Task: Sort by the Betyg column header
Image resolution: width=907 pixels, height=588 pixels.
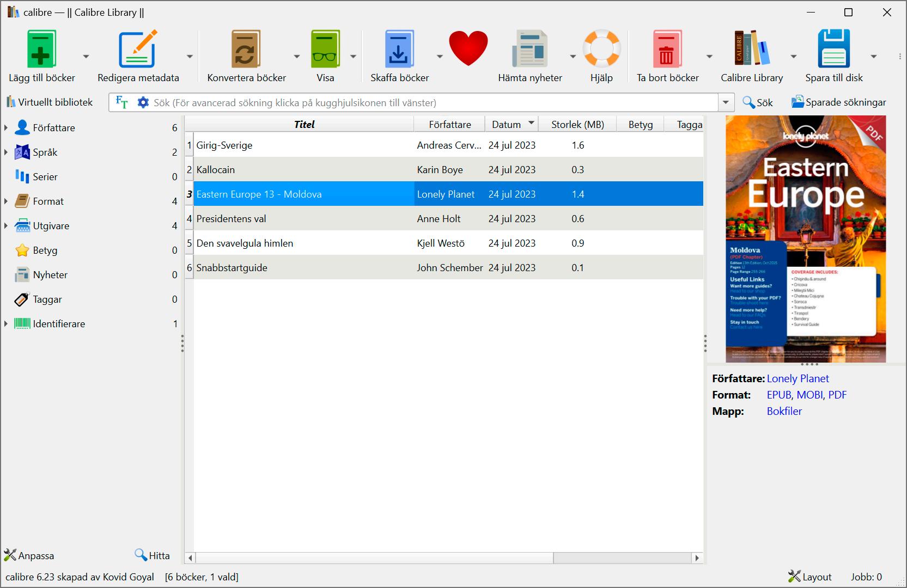Action: pos(641,124)
